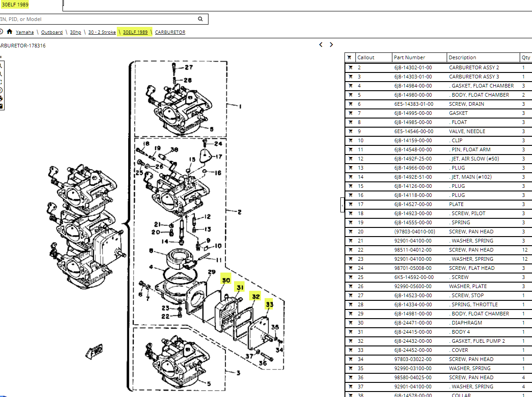Add callout 4 float chamber gasket to cart
Image resolution: width=532 pixels, height=397 pixels.
[350, 86]
